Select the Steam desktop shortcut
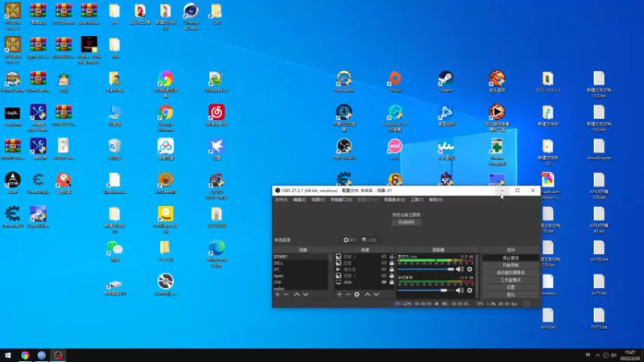 (x=446, y=82)
